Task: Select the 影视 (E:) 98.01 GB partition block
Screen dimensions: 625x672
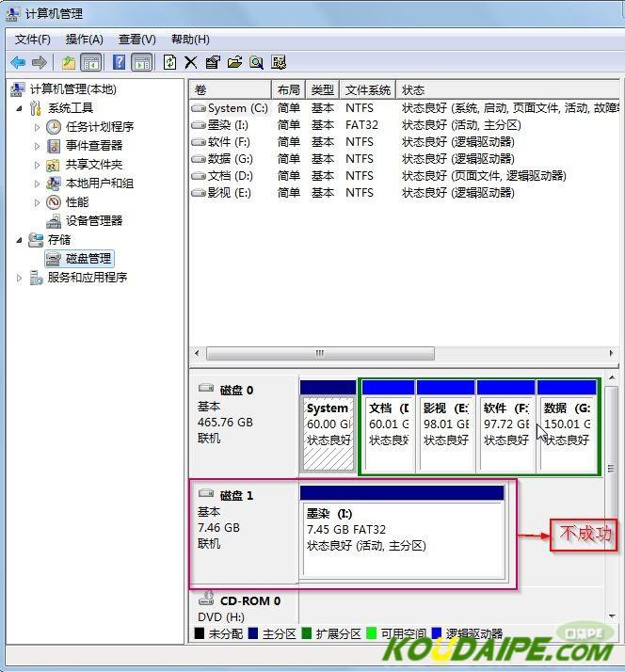Action: (446, 426)
